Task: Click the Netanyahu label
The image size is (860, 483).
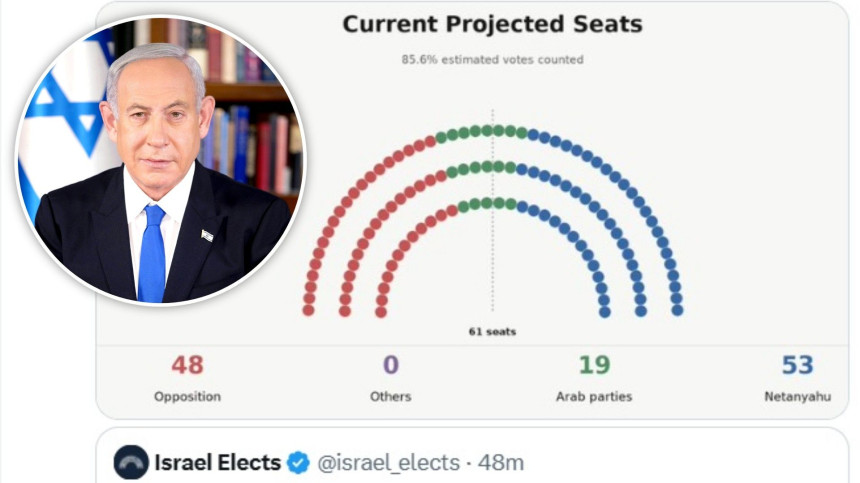Action: (797, 396)
